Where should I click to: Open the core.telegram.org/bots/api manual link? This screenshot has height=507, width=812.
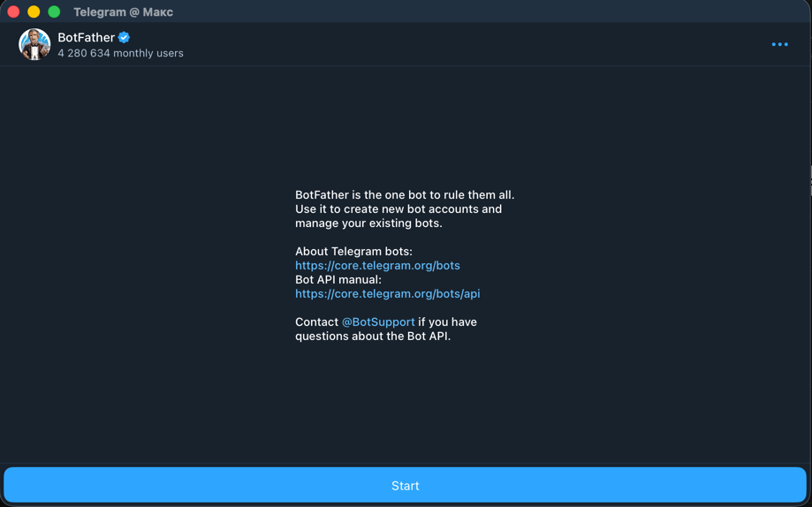(387, 293)
